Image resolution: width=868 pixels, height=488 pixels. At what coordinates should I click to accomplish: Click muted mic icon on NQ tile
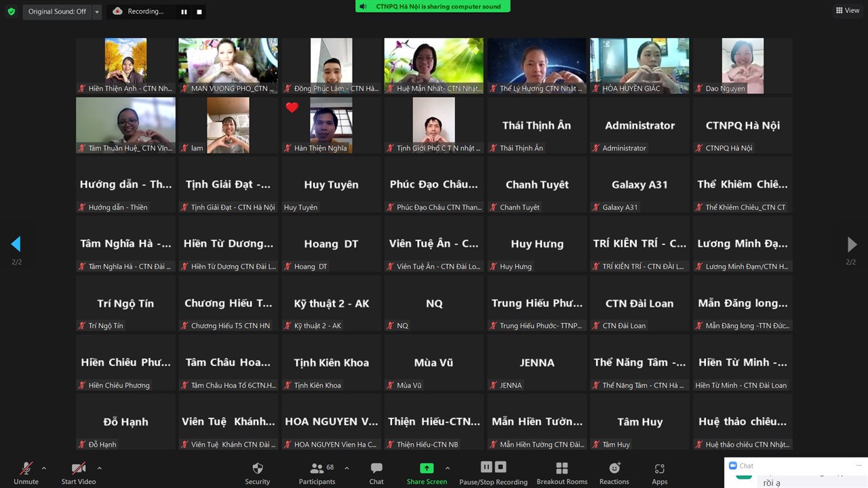391,326
